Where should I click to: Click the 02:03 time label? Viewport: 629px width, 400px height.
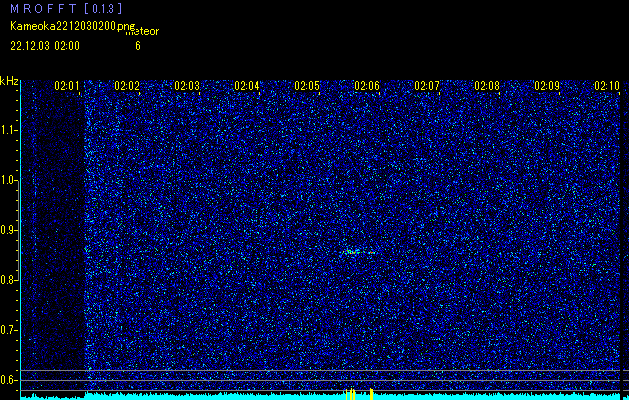pos(187,86)
